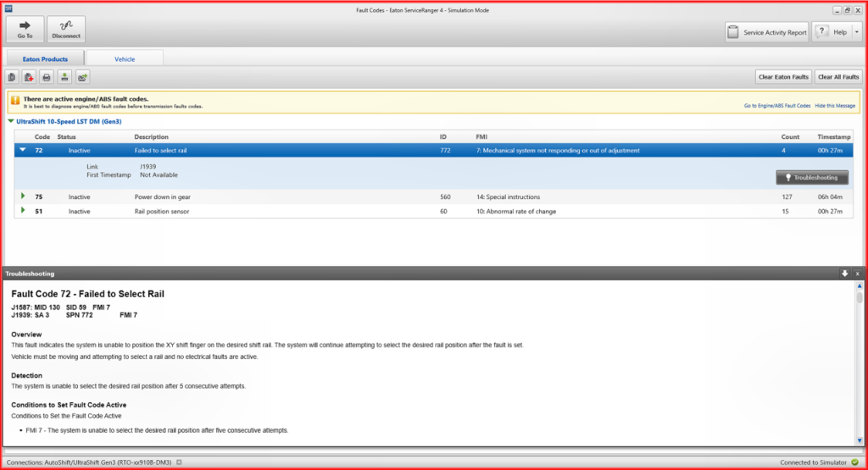Click the J1939 link value
The image size is (868, 470).
pos(147,167)
